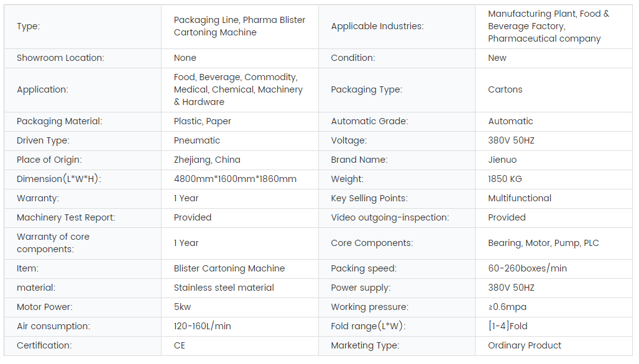This screenshot has width=639, height=364.
Task: Click 'Stainless steel material' value
Action: coord(224,288)
